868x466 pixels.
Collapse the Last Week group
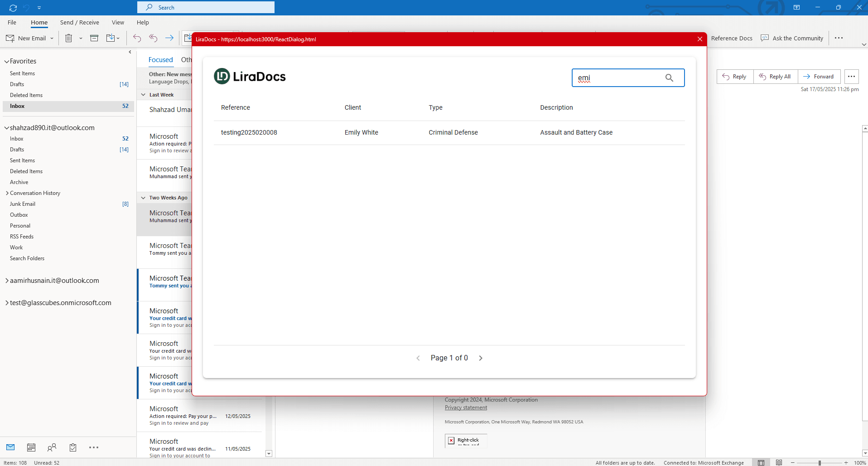(x=143, y=95)
